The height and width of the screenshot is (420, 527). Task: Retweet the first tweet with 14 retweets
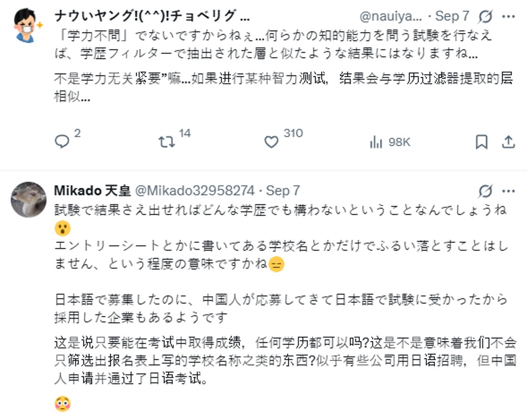coord(167,142)
